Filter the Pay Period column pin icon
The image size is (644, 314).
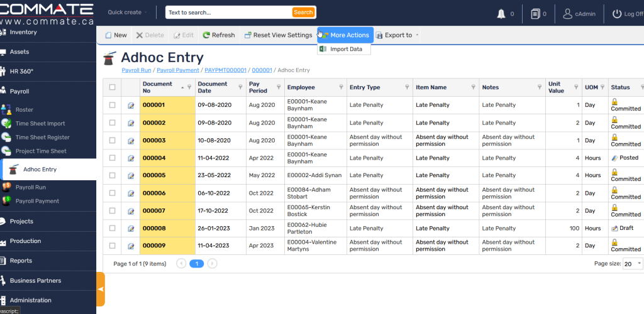coord(279,87)
